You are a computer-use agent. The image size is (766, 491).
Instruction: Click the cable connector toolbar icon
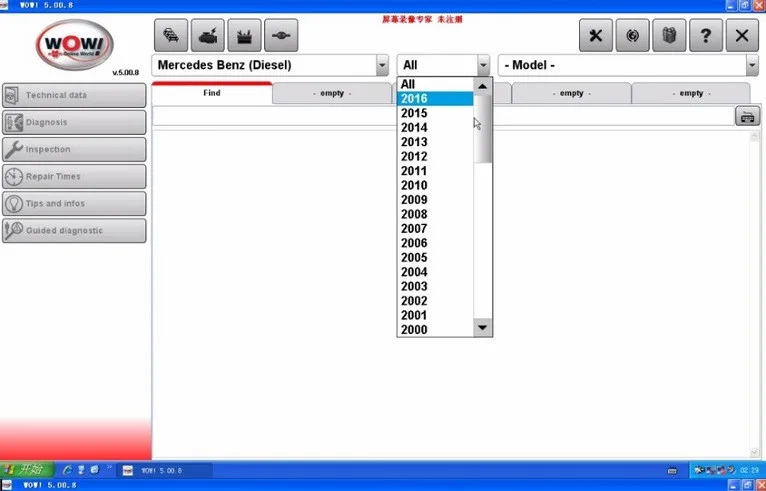tap(281, 36)
